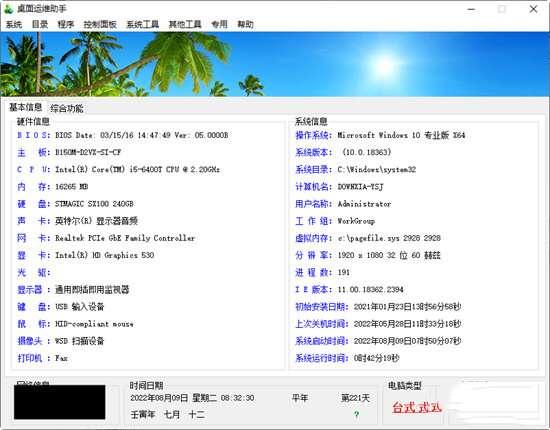Open the 控制面板 menu
Screen dimensions: 550x430
[x=100, y=24]
